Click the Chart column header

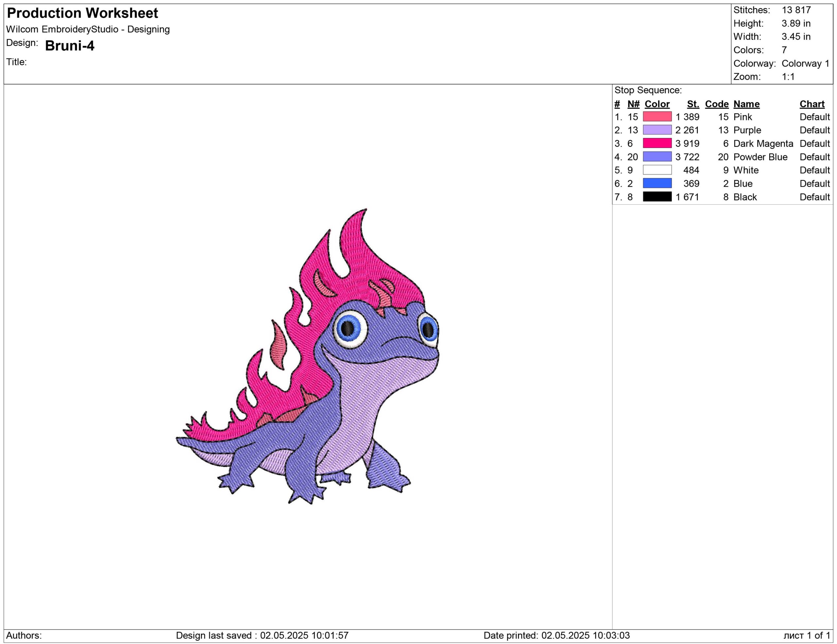(x=812, y=104)
